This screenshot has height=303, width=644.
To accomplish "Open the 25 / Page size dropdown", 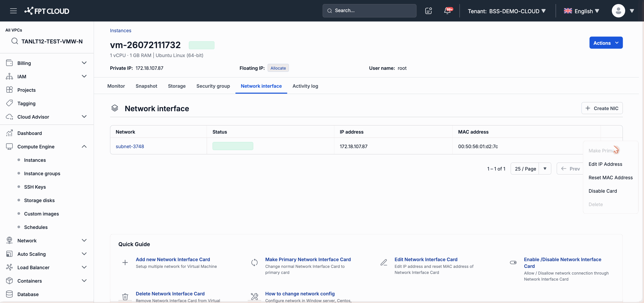I will 531,169.
